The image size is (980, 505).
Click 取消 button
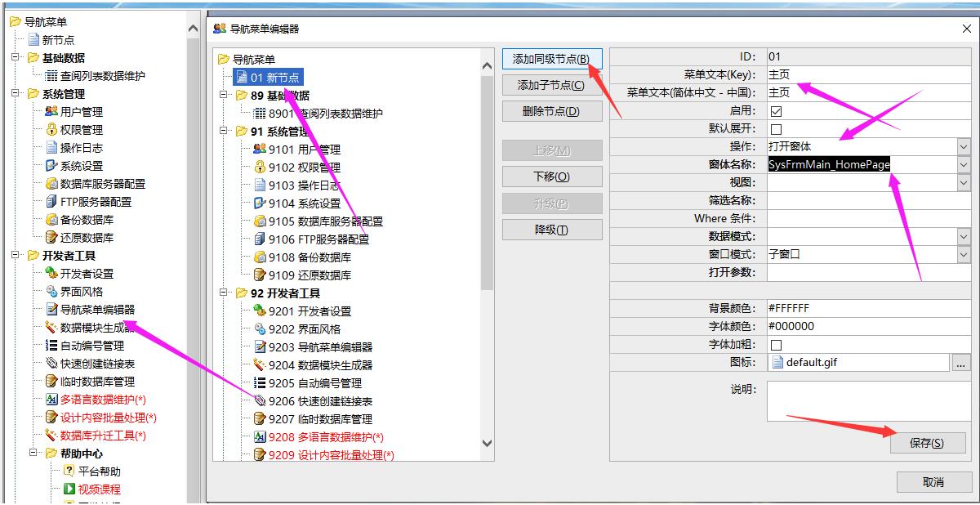(933, 482)
